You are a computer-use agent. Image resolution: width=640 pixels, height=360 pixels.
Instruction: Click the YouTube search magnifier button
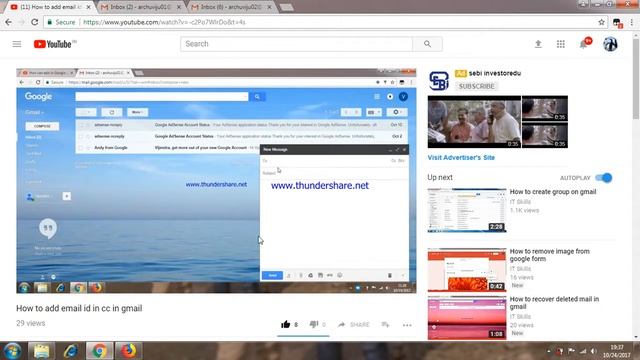427,44
